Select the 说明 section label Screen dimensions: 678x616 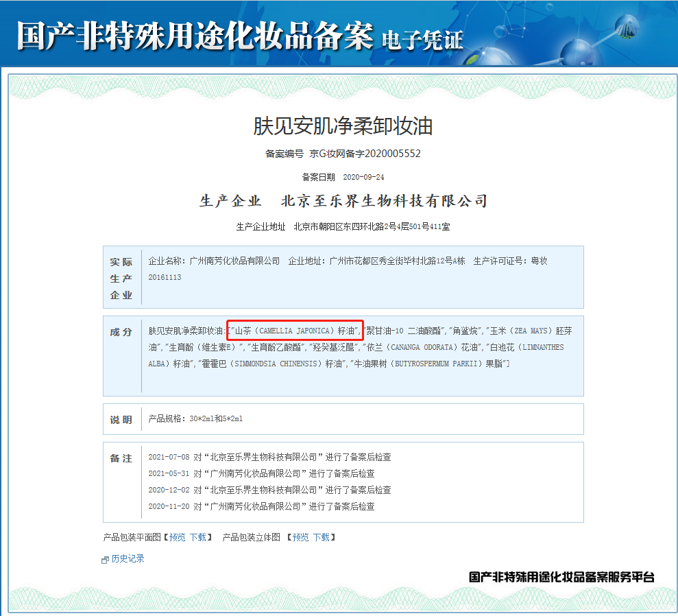[121, 420]
